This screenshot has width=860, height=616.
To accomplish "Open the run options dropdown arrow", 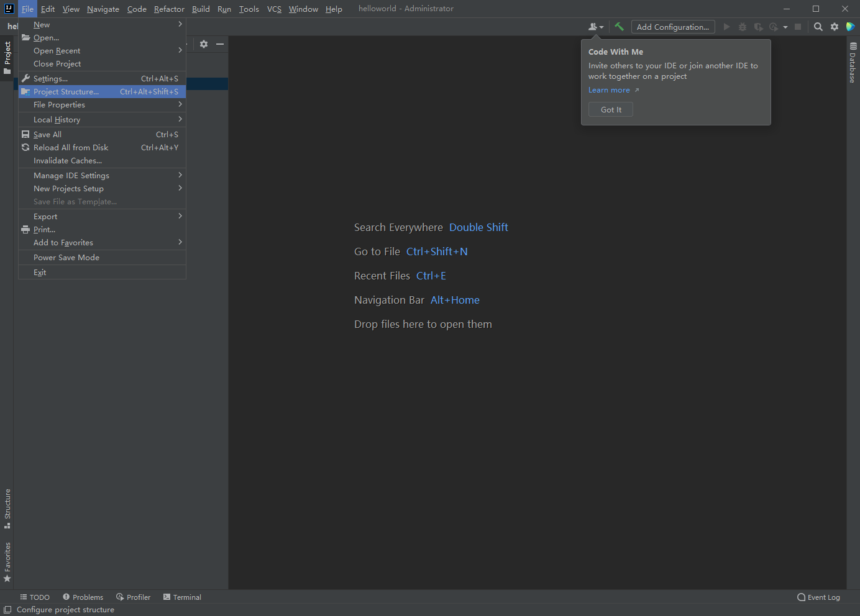I will 785,27.
